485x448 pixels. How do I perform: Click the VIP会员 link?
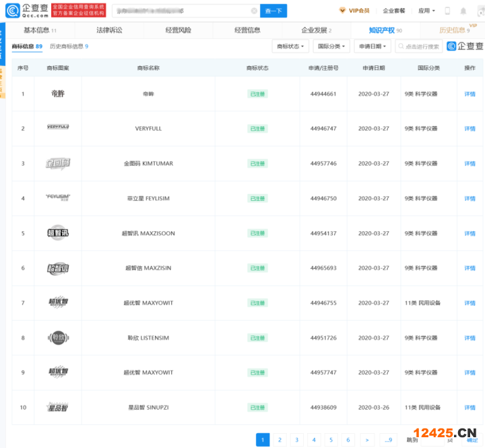click(359, 11)
